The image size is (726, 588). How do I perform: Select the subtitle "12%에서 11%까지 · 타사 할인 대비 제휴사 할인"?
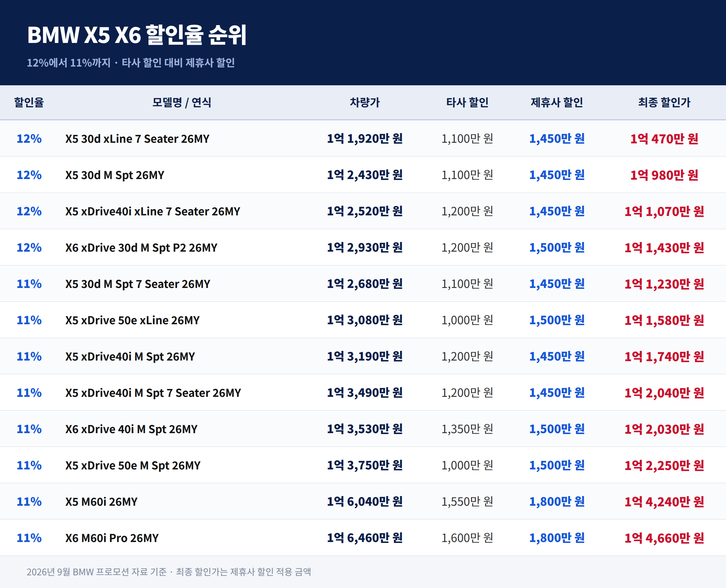131,63
